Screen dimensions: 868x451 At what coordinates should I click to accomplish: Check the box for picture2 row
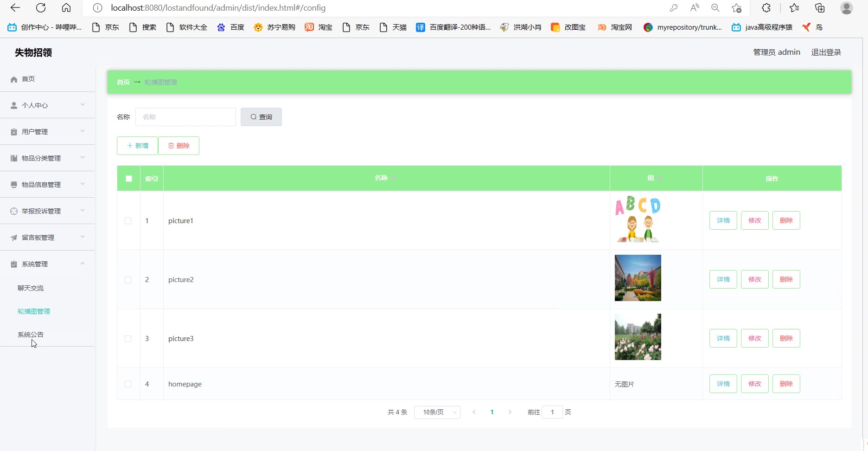128,280
